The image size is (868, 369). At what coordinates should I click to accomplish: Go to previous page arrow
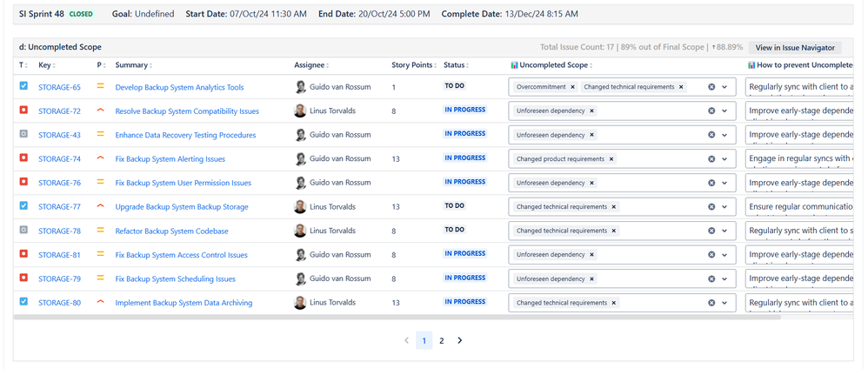[406, 340]
